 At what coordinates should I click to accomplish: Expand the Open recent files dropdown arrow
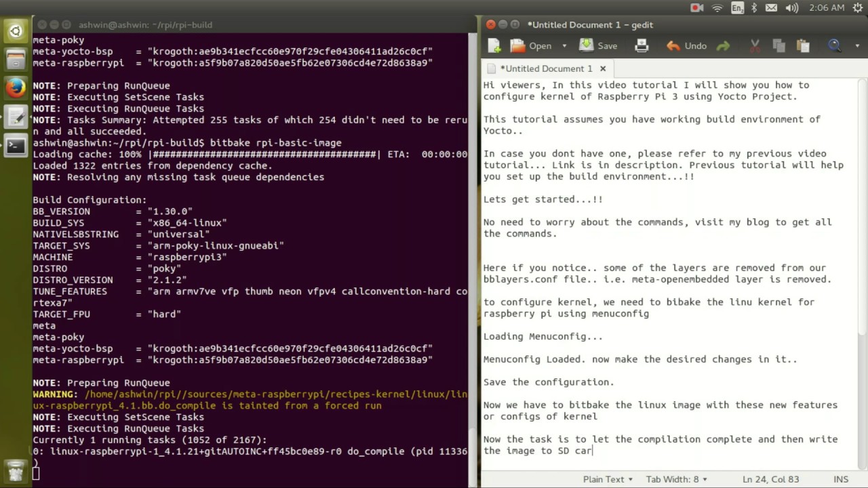(564, 45)
